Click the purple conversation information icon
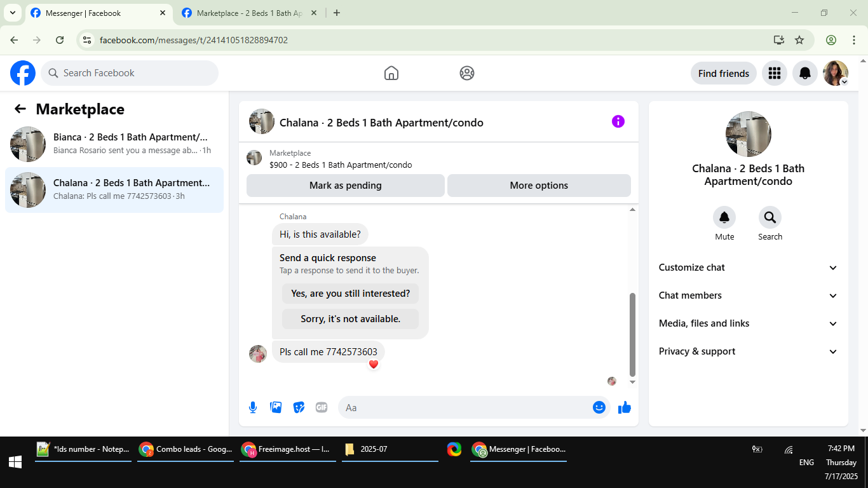This screenshot has width=868, height=488. click(x=618, y=121)
